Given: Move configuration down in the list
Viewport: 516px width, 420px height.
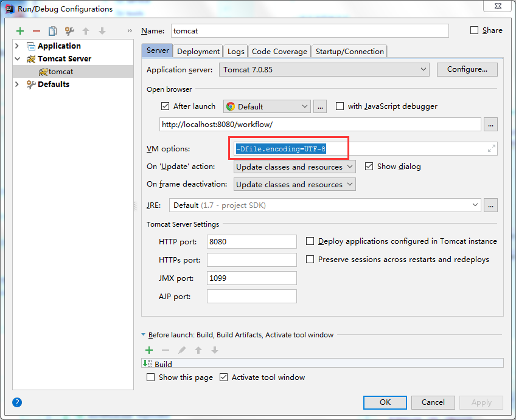Looking at the screenshot, I should point(102,31).
